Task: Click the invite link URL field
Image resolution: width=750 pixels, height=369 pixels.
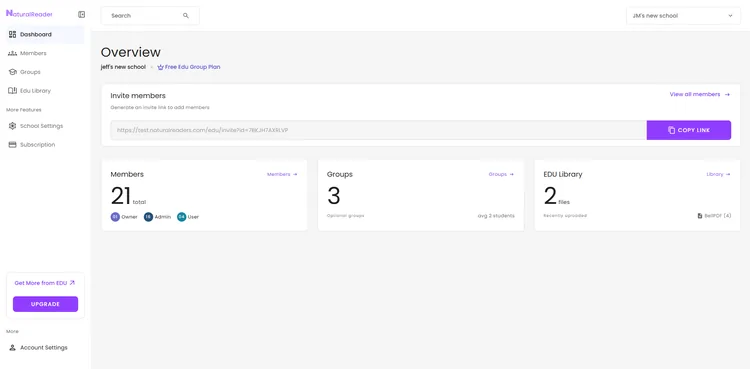Action: [x=378, y=130]
